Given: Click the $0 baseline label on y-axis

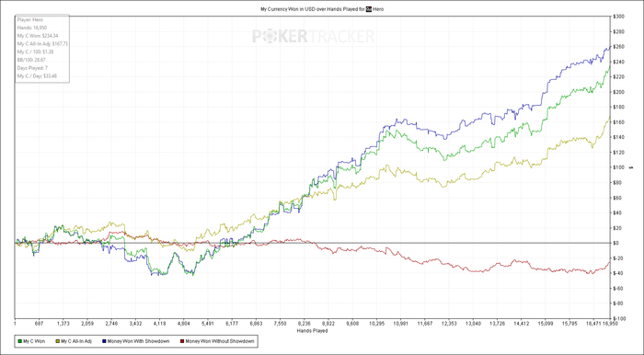Looking at the screenshot, I should pos(617,243).
